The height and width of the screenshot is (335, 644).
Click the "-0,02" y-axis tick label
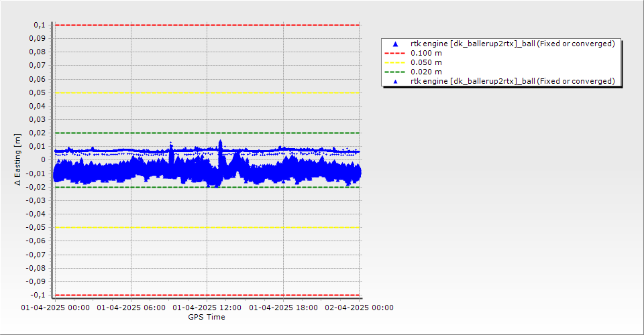coord(36,187)
